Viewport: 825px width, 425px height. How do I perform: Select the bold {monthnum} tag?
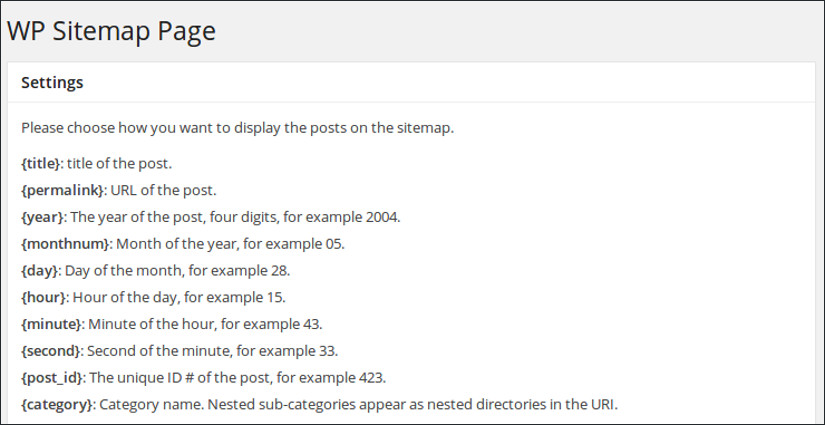click(66, 243)
